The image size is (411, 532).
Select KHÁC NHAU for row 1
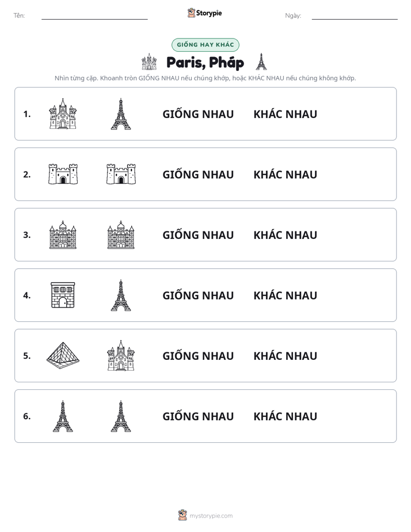click(285, 114)
